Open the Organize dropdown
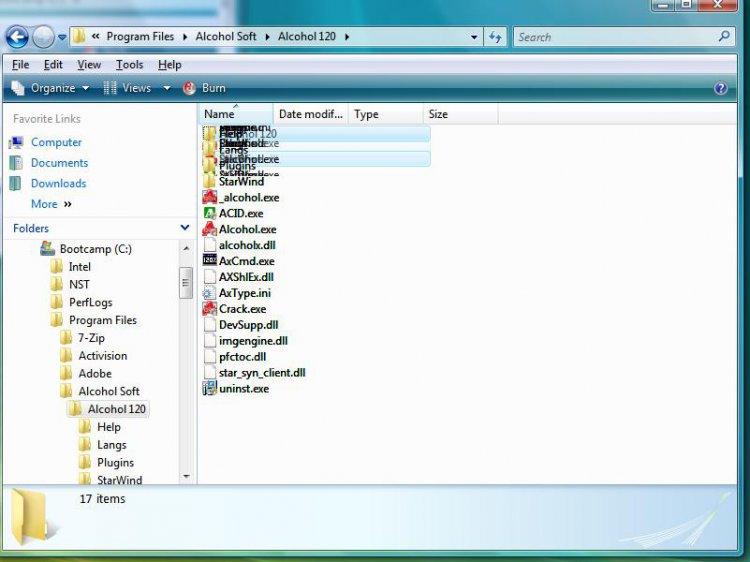Viewport: 750px width, 562px height. click(x=50, y=88)
